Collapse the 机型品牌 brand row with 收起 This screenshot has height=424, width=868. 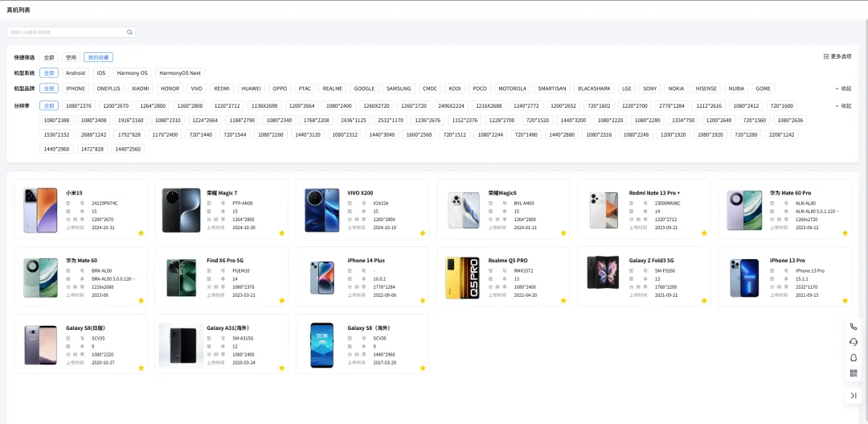point(843,89)
